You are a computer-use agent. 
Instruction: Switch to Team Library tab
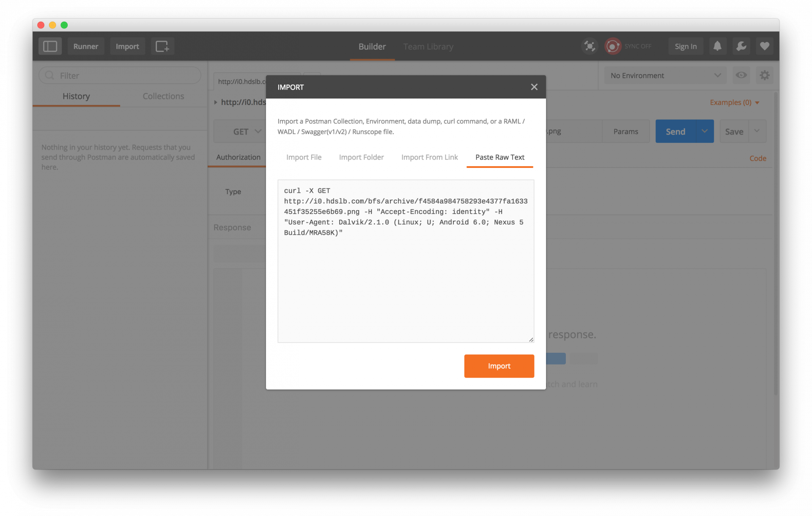pos(428,47)
